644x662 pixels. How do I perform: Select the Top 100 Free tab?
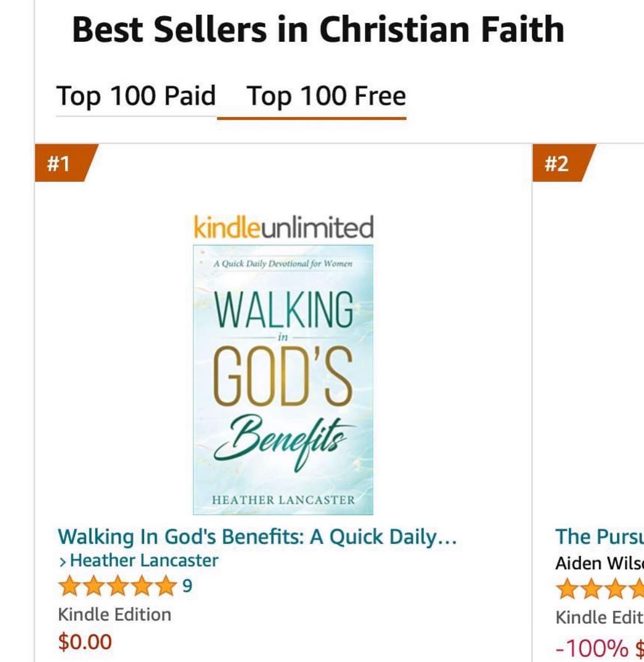click(326, 95)
